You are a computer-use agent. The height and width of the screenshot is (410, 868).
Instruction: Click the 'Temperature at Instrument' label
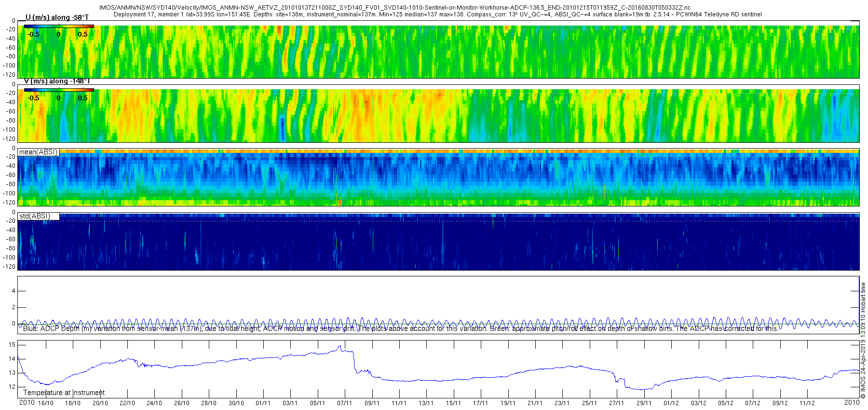(x=64, y=393)
